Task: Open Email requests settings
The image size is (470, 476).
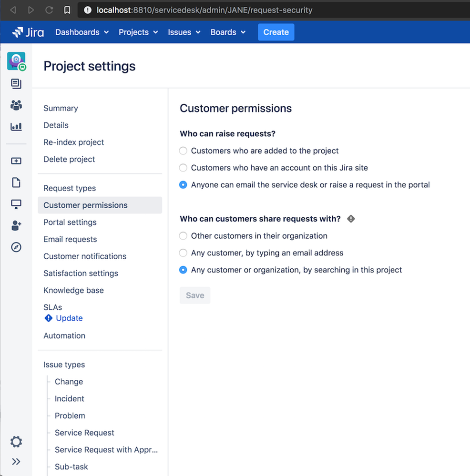Action: coord(70,239)
